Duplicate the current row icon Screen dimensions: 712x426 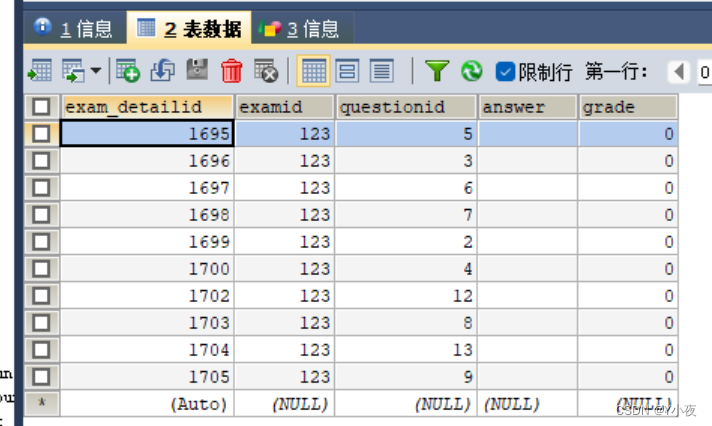coord(163,71)
